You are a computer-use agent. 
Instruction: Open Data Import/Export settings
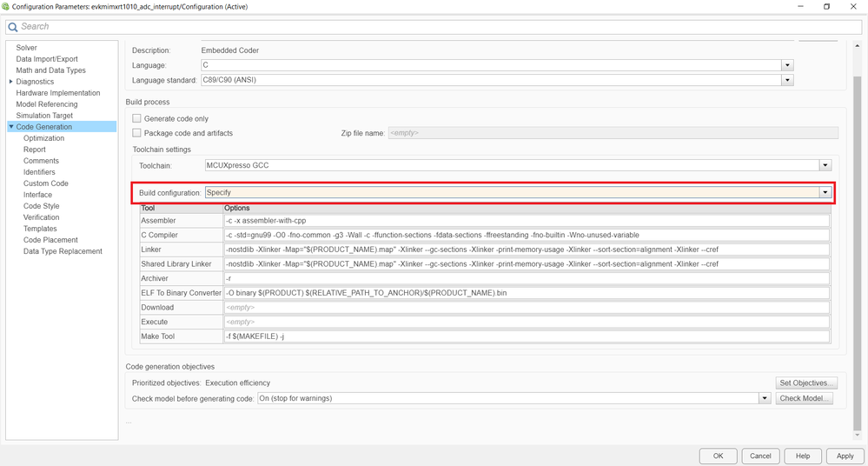coord(47,59)
